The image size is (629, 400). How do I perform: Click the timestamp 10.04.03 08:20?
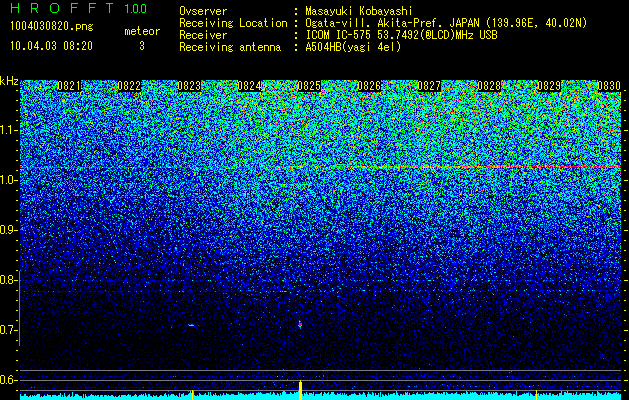(51, 46)
